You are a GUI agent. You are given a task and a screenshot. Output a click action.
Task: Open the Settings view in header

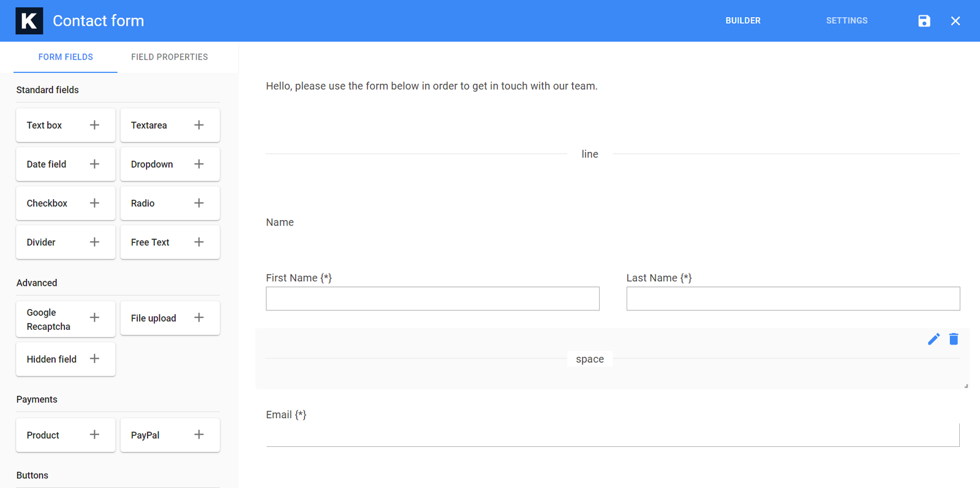point(846,21)
